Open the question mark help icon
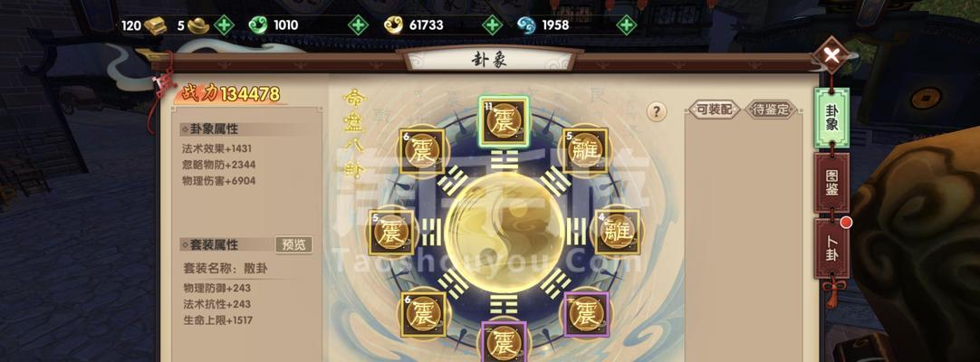 (657, 111)
